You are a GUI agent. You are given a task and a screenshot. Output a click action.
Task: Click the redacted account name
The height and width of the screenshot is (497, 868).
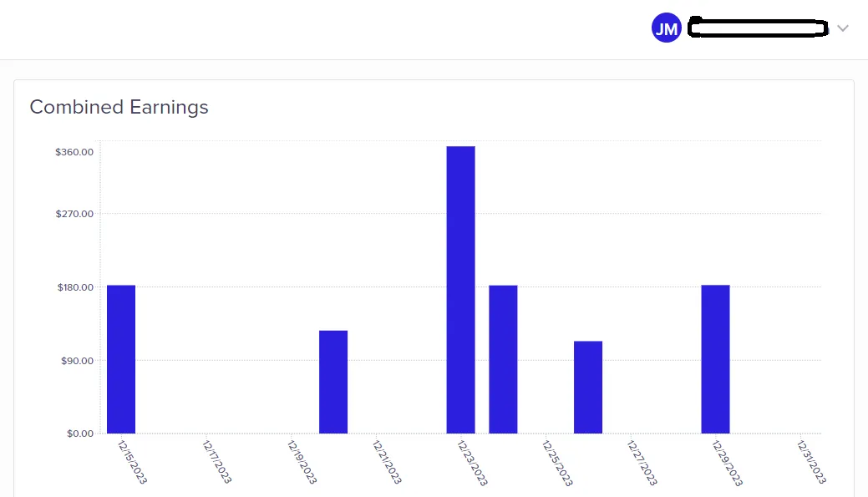[757, 28]
